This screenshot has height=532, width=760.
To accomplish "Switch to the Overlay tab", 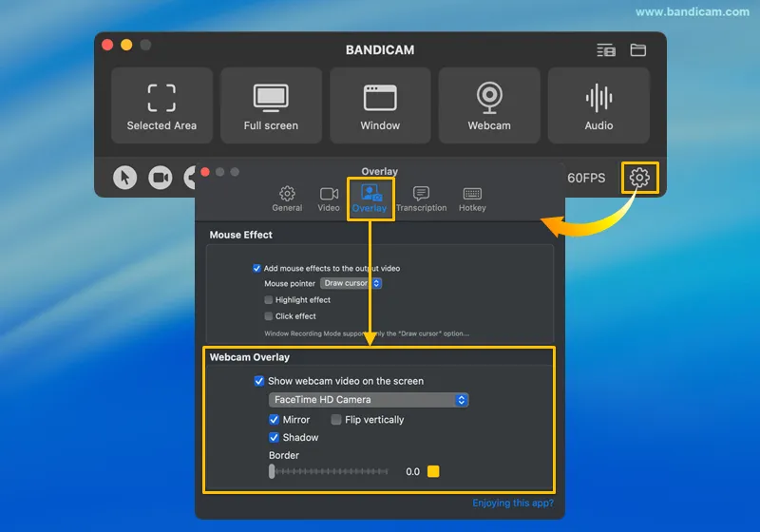I will coord(370,199).
